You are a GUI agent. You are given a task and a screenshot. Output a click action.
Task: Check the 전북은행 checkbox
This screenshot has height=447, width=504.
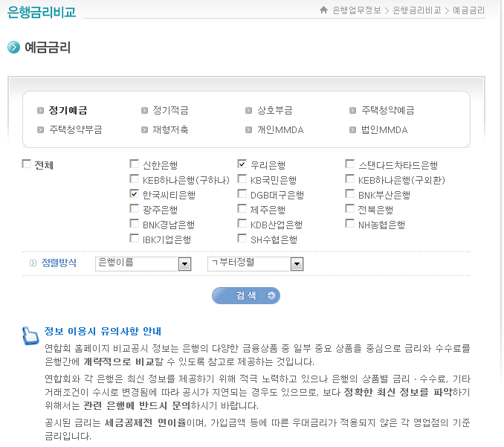349,209
